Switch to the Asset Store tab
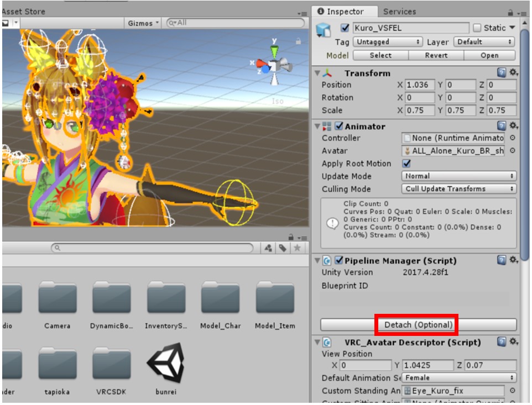The image size is (532, 405). [23, 12]
